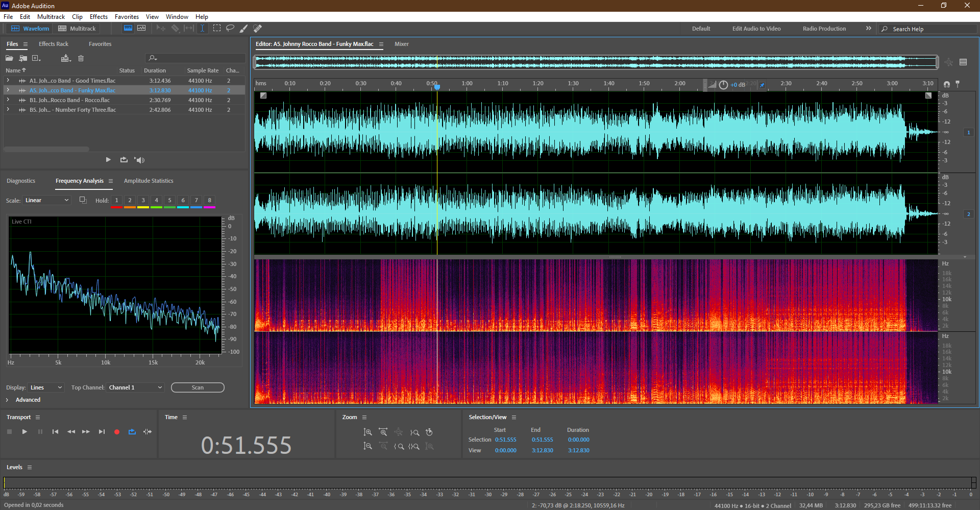
Task: Click the Search Help field
Action: 928,29
